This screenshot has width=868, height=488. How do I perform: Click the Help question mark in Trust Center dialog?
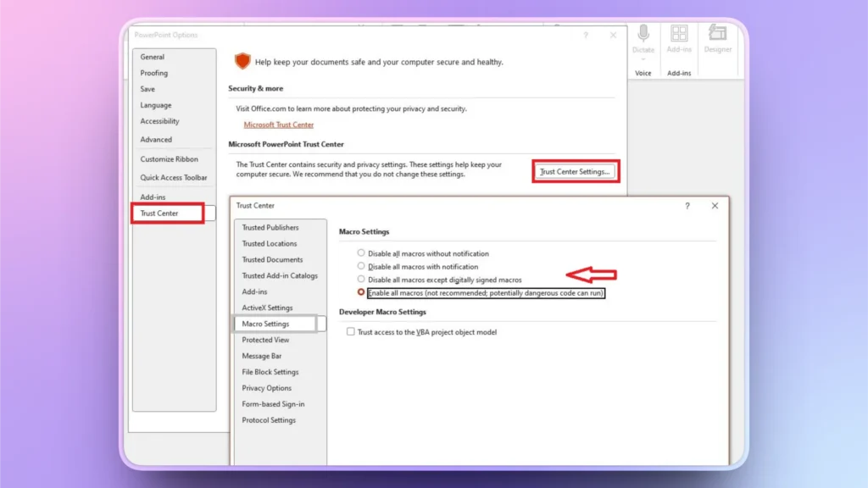coord(687,206)
